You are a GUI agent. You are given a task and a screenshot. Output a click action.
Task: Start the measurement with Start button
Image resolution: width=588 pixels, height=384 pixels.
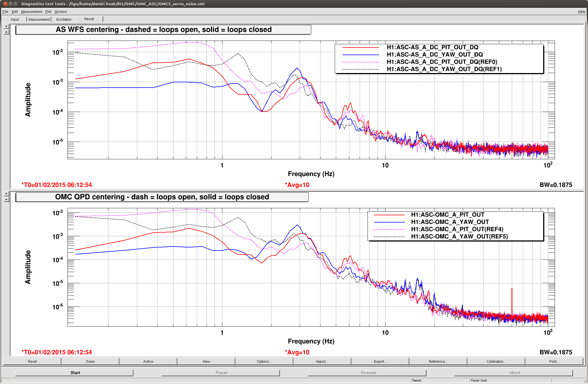[74, 373]
